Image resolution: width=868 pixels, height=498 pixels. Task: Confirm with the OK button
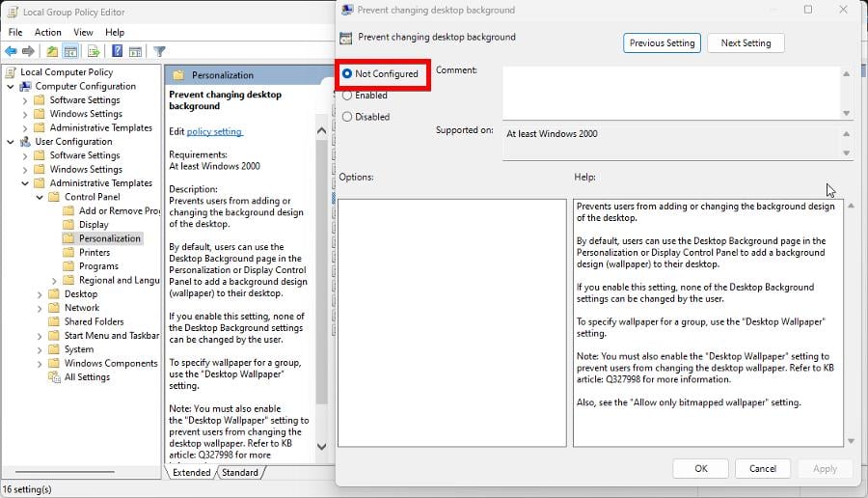(701, 469)
